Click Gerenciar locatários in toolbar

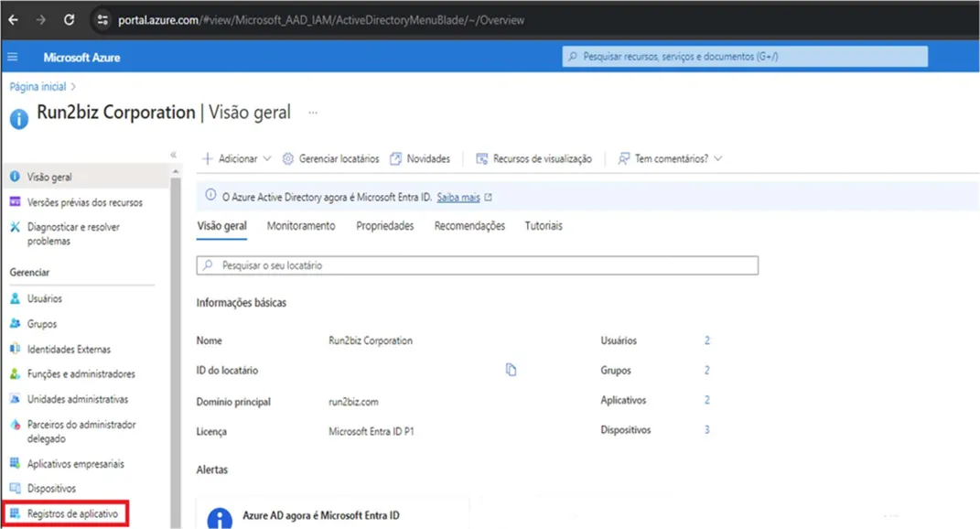pos(330,159)
